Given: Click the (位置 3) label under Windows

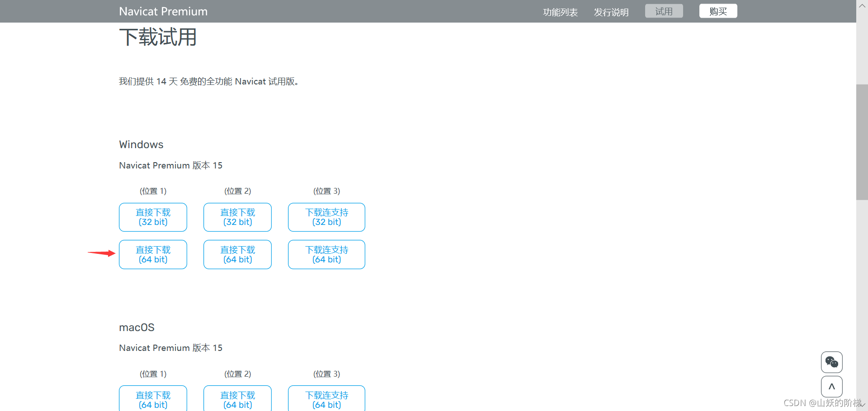Looking at the screenshot, I should (x=326, y=191).
